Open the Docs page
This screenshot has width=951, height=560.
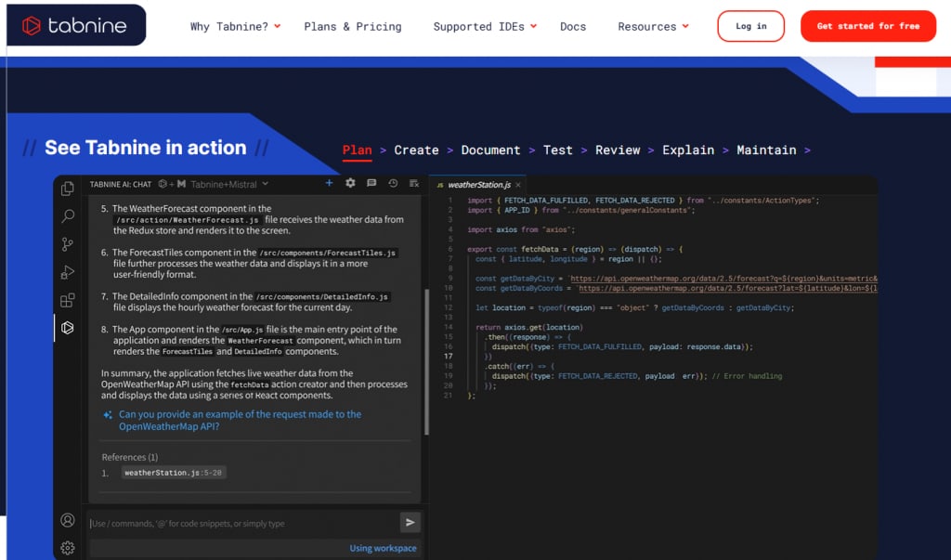click(x=572, y=27)
